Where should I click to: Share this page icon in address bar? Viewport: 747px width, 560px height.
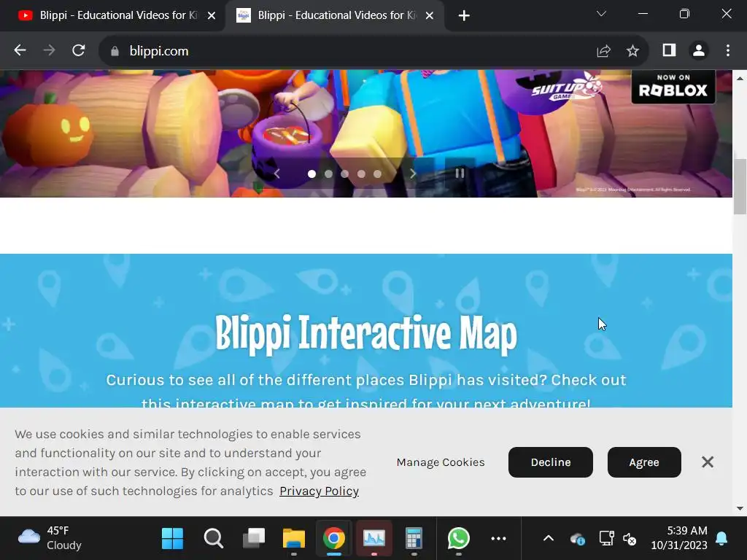(603, 51)
